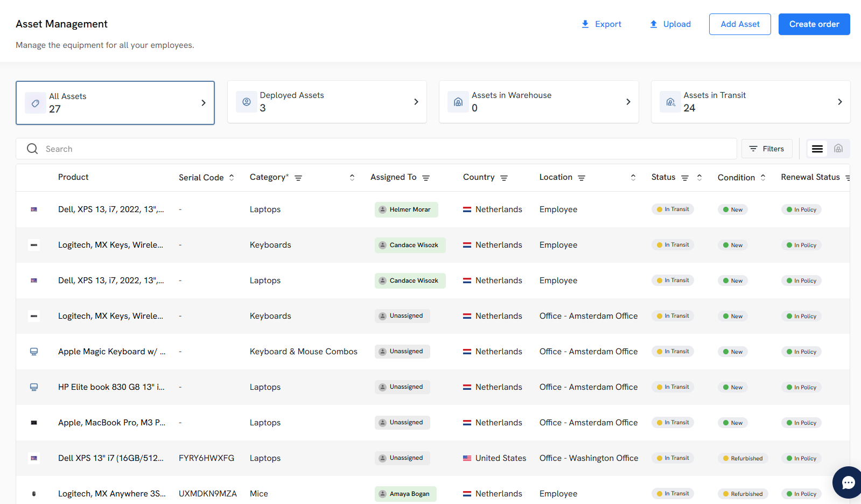Click the asset Search field
Screen dimensions: 861x504
click(377, 149)
